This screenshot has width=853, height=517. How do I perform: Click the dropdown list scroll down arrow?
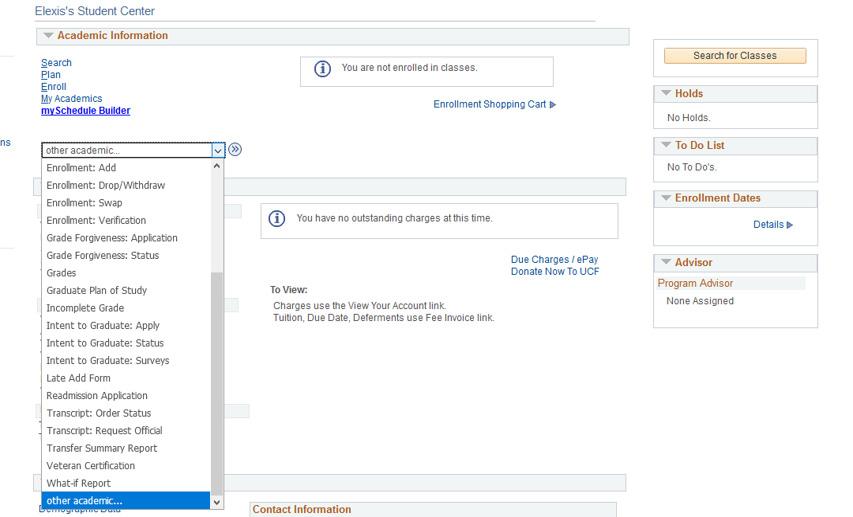coord(217,502)
